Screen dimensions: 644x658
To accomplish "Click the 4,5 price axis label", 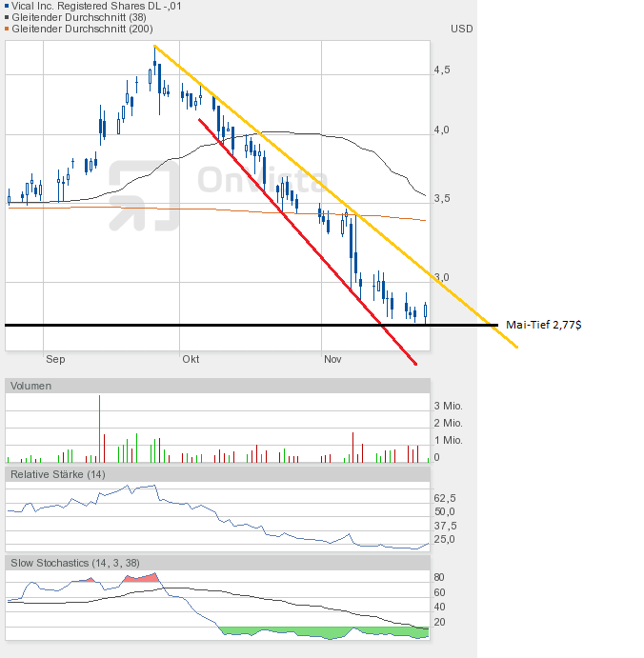I will pos(442,70).
